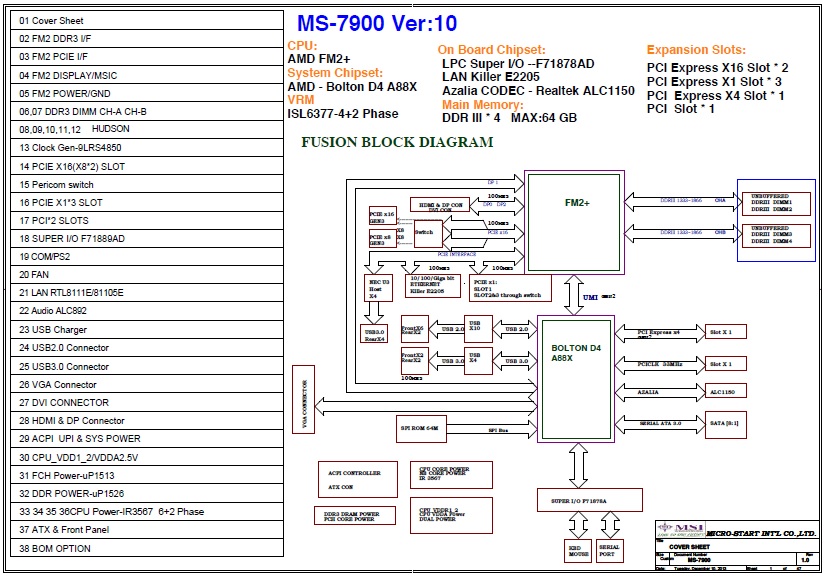
Task: Select the Switch block near PCIE x16
Action: (x=423, y=232)
